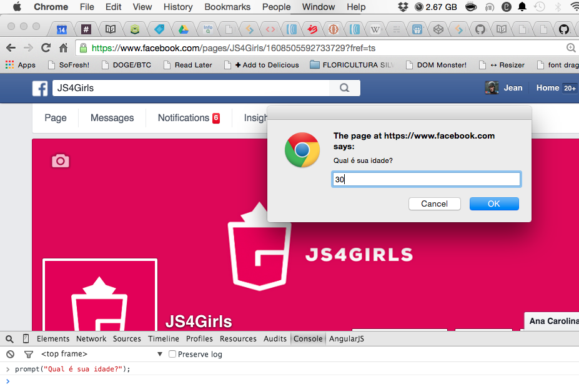Click the JS4Girls profile picture thumbnail
The height and width of the screenshot is (392, 579).
coord(100,295)
